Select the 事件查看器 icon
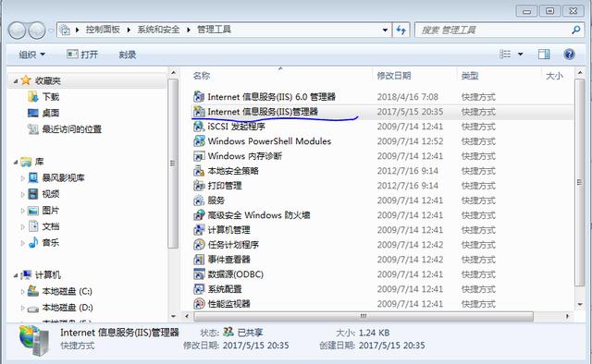The width and height of the screenshot is (592, 364). (199, 260)
